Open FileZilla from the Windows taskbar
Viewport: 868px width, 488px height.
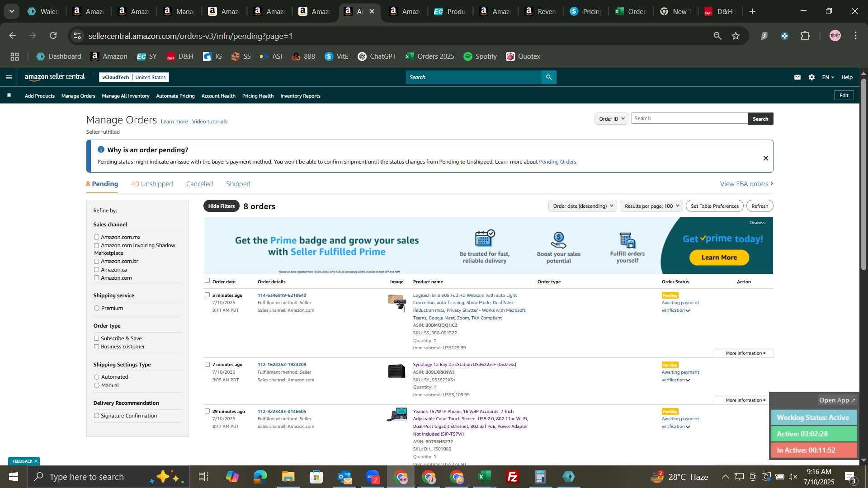point(513,477)
